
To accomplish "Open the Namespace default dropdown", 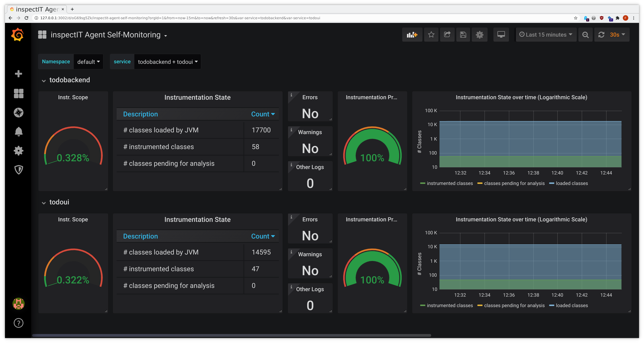I will (x=88, y=62).
